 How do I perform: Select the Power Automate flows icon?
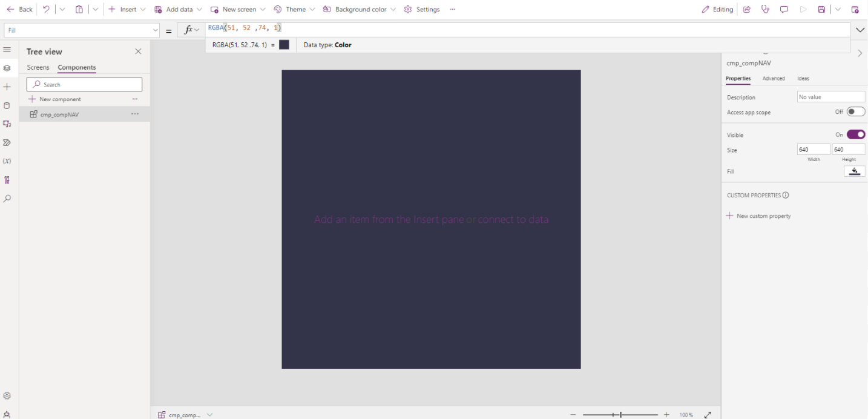[x=7, y=142]
